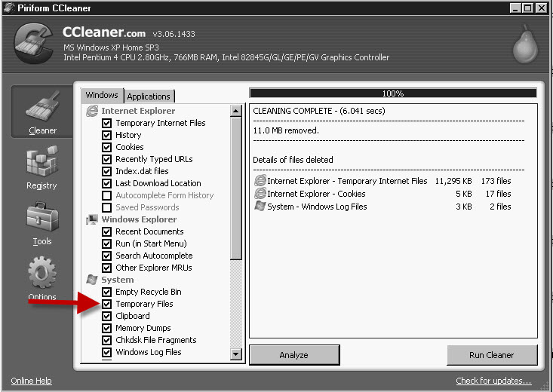Screen dimensions: 553x392
Task: Click 'MS Windows XP Home SP3' text
Action: tap(111, 47)
